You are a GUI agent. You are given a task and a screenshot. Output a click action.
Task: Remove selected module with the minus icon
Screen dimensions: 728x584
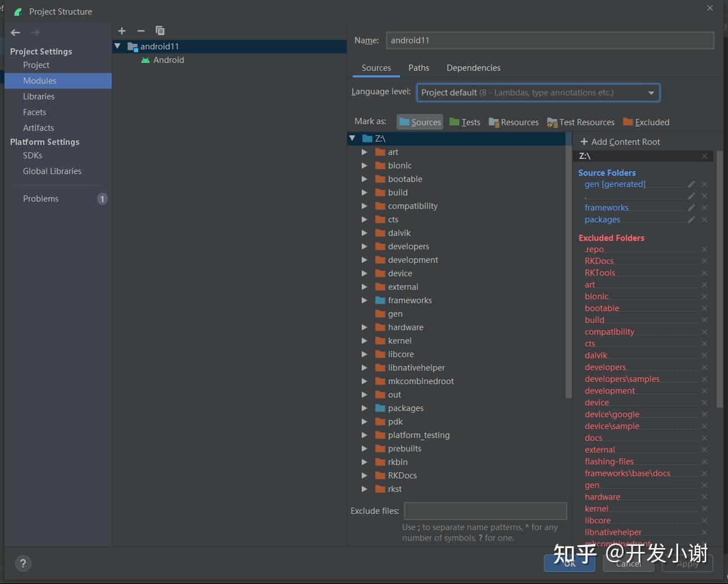tap(140, 31)
